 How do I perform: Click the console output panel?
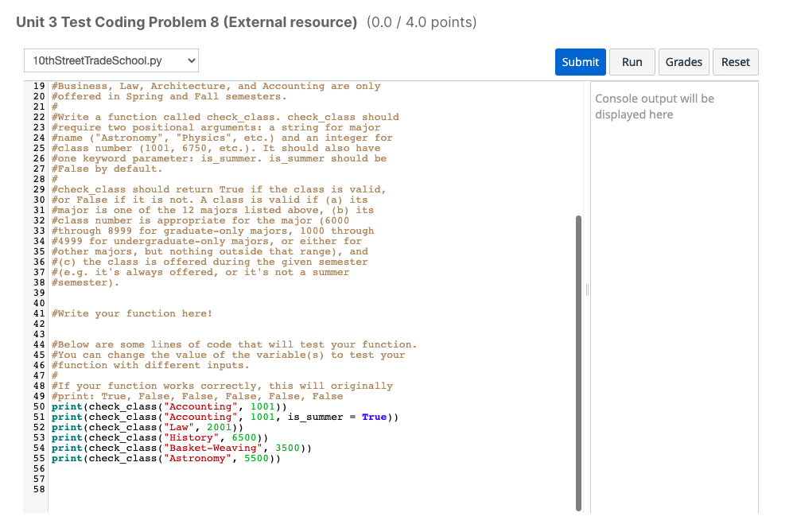(674, 297)
